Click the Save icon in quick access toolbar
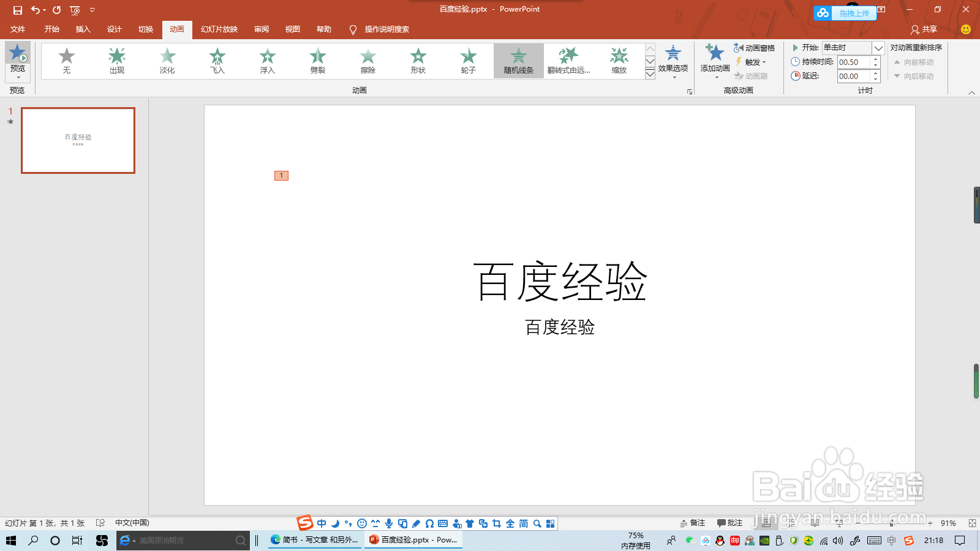Image resolution: width=980 pixels, height=551 pixels. 18,10
